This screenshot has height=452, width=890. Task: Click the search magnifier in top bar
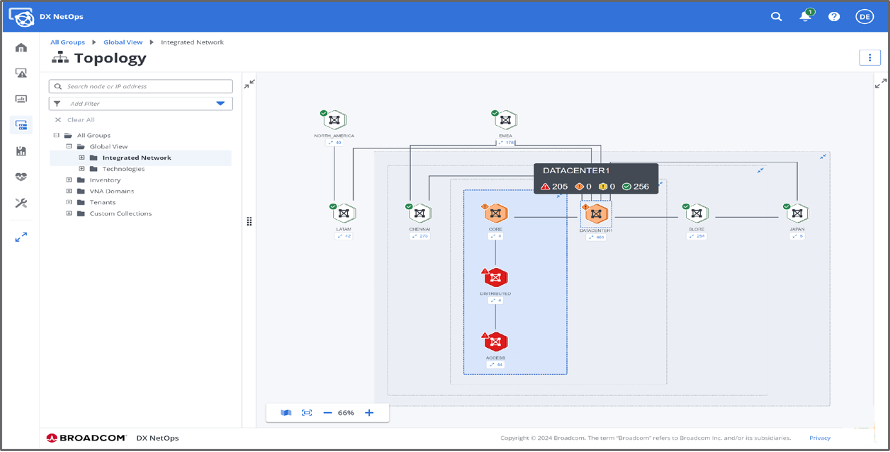(x=777, y=16)
